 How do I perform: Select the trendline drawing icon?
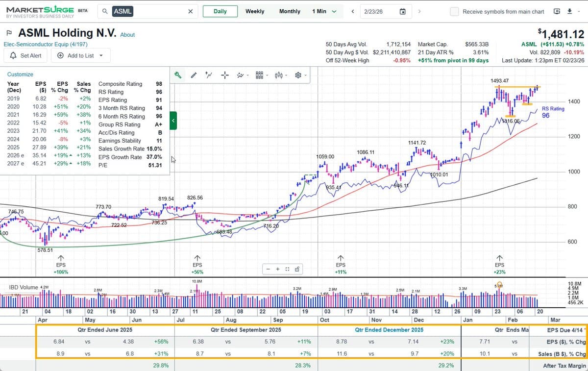pos(208,74)
